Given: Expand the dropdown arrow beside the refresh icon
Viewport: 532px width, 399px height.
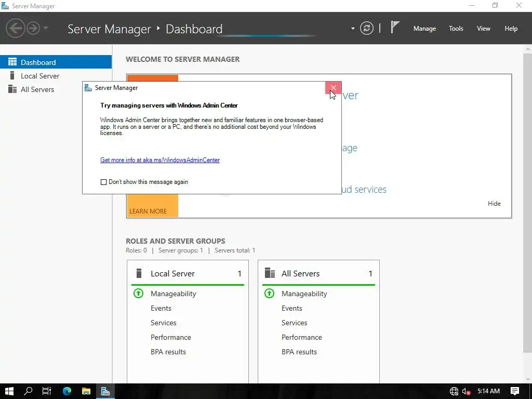Looking at the screenshot, I should pyautogui.click(x=353, y=29).
